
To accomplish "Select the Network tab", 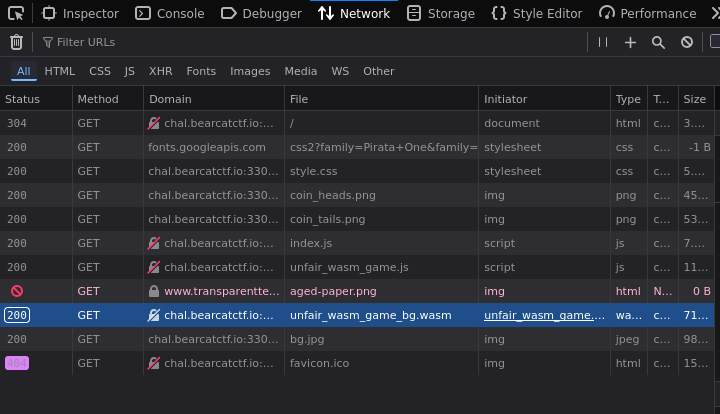I will 354,14.
